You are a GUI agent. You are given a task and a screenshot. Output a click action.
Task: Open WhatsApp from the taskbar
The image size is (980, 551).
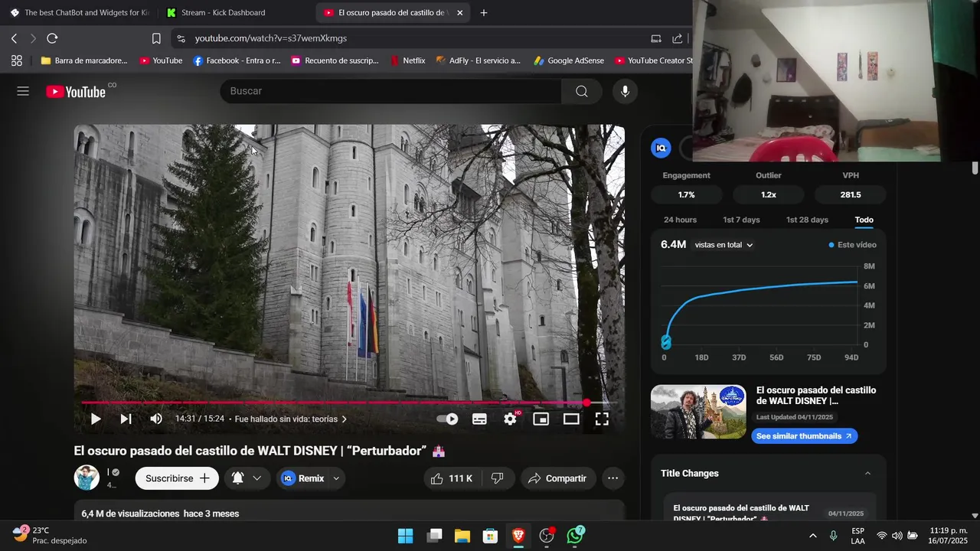[x=576, y=536]
